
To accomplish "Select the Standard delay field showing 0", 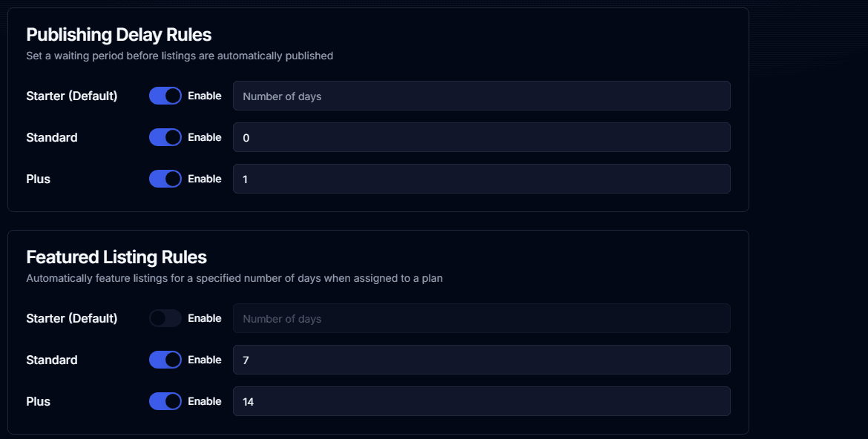I will click(x=481, y=137).
